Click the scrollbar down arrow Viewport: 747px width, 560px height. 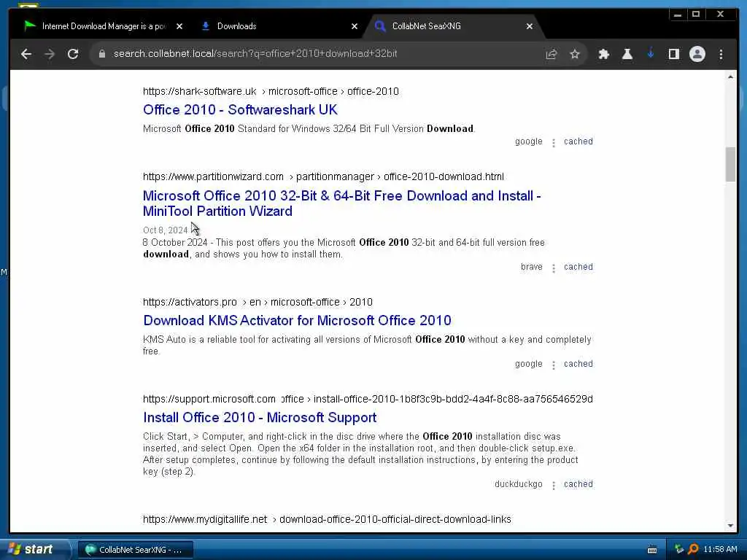[x=730, y=526]
